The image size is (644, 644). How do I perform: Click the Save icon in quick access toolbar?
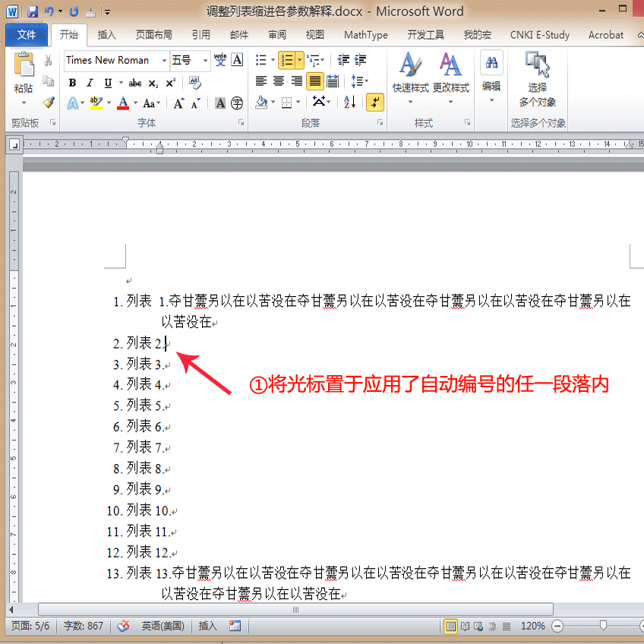[32, 11]
